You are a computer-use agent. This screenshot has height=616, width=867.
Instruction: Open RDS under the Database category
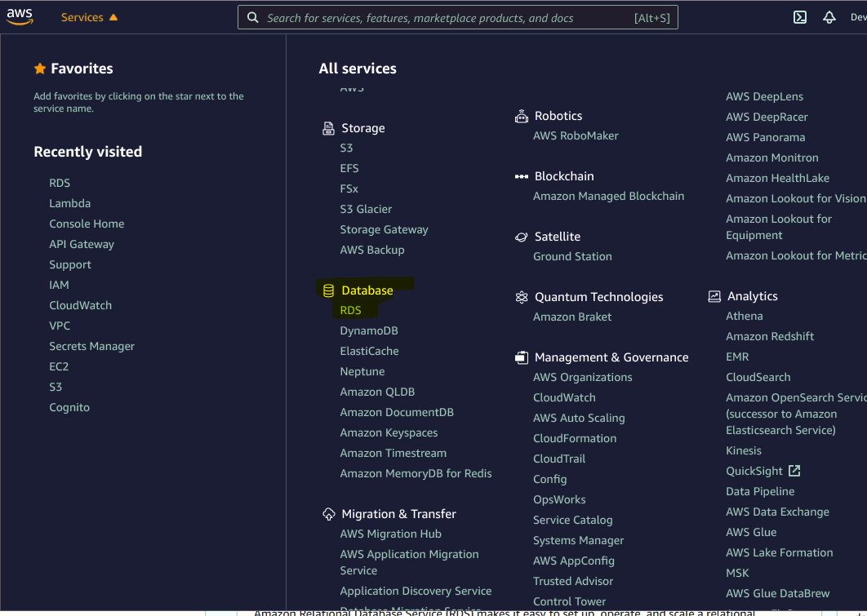(x=350, y=310)
